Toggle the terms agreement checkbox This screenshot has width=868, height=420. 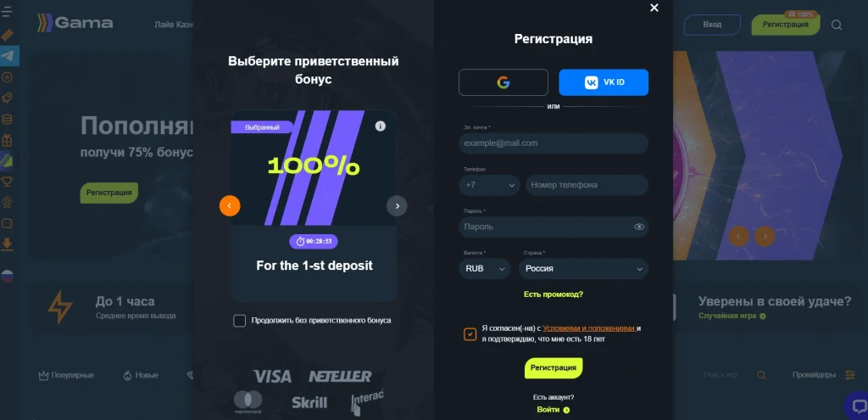[470, 334]
